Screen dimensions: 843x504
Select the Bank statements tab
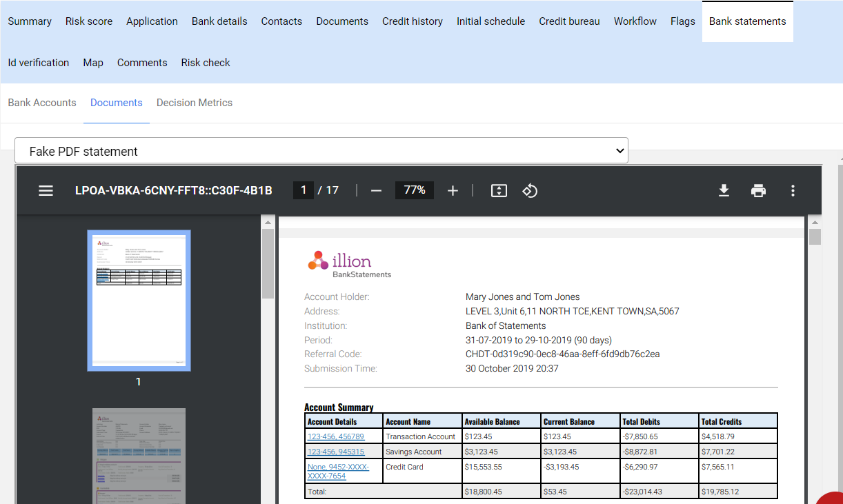(748, 21)
